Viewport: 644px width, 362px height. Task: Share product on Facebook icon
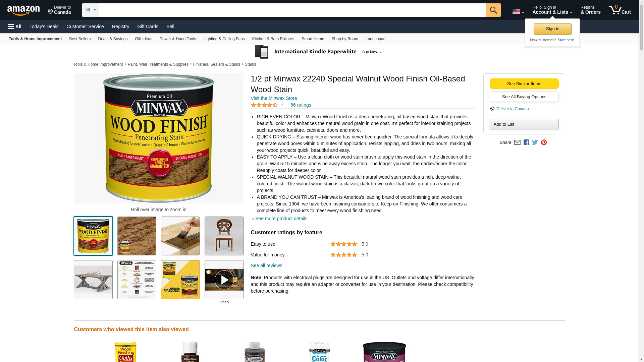(x=526, y=142)
